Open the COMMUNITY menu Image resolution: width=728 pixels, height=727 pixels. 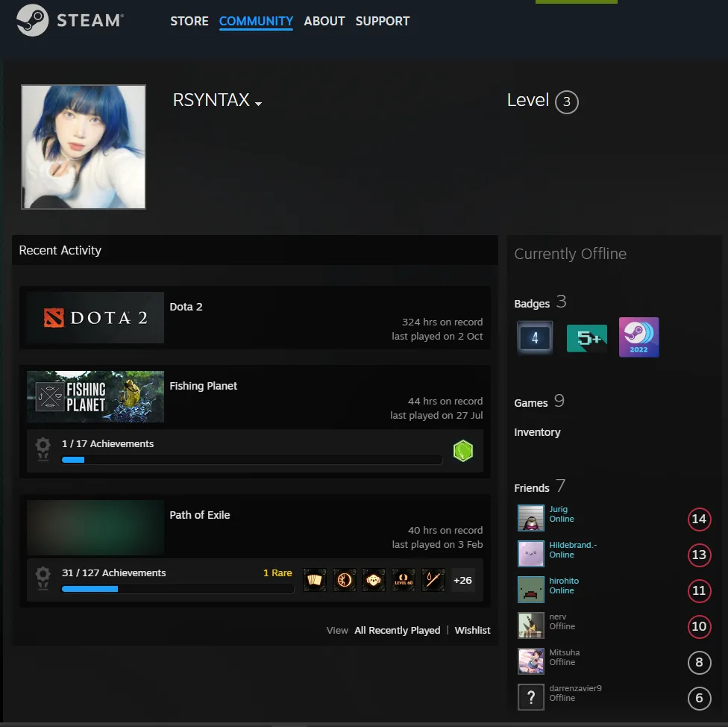tap(256, 21)
